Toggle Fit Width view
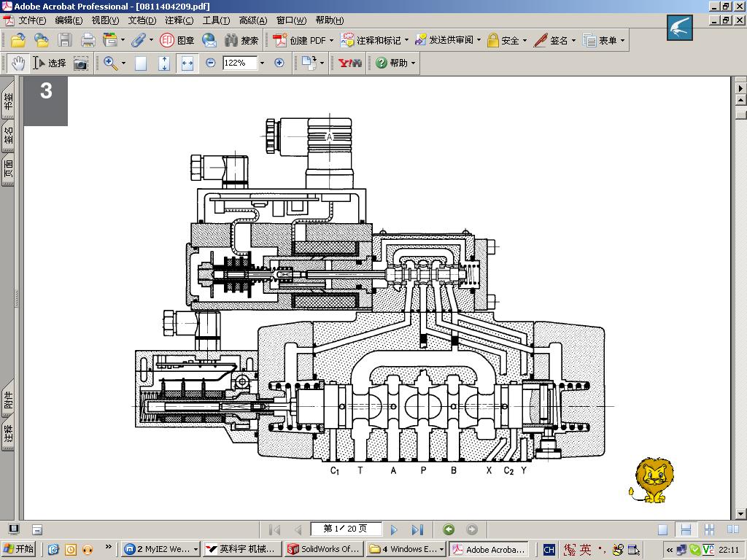The height and width of the screenshot is (560, 747). 187,63
